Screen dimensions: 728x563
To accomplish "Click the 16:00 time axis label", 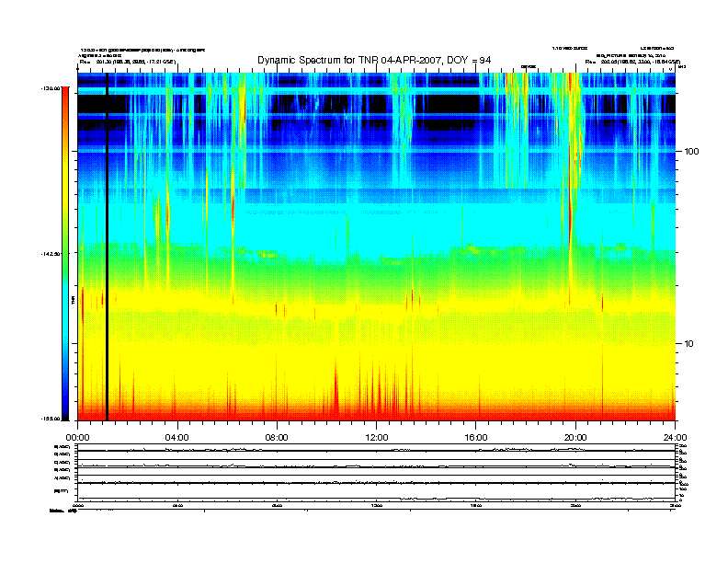I will (476, 438).
